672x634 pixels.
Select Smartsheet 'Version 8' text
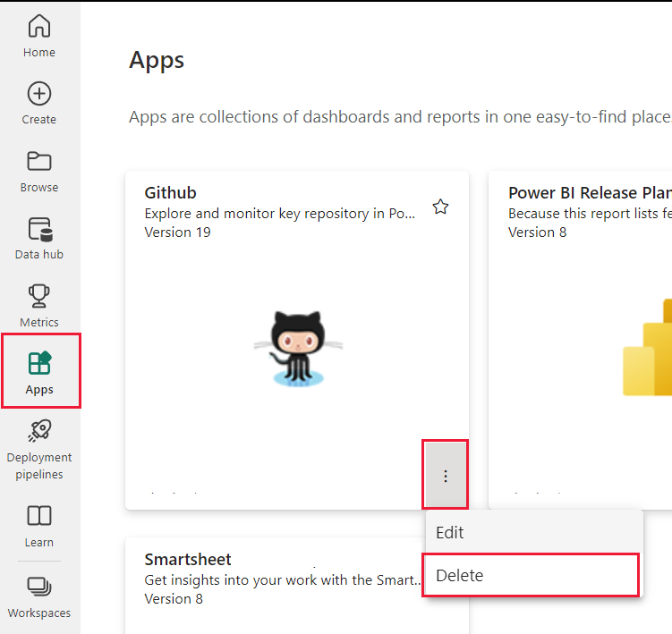coord(174,599)
